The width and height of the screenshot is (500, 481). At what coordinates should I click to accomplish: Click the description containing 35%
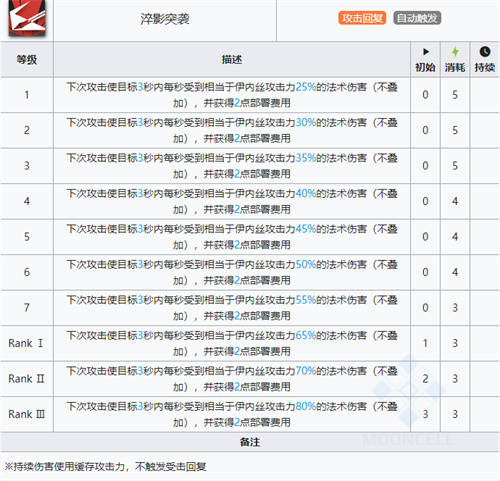click(x=232, y=166)
